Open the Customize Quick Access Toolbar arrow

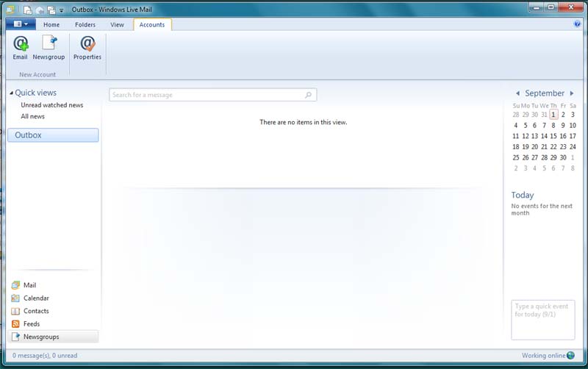click(62, 10)
